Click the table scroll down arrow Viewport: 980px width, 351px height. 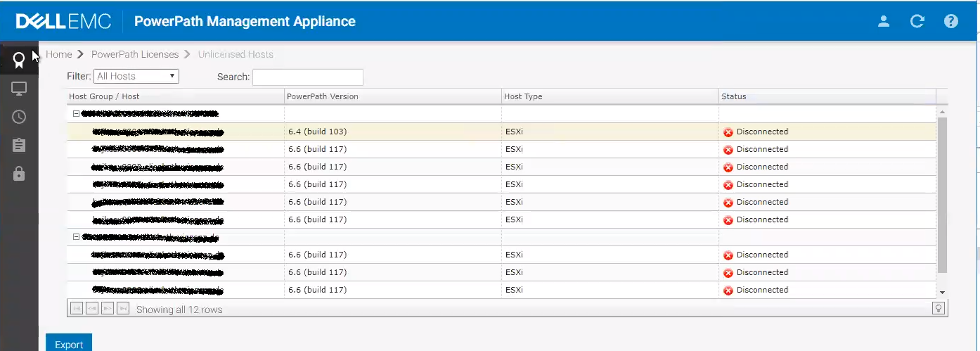tap(942, 292)
